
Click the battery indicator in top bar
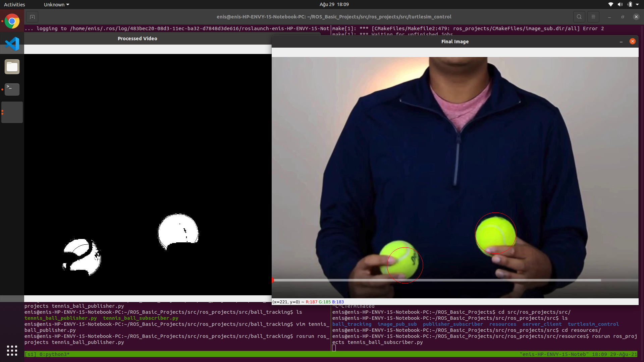[x=630, y=4]
